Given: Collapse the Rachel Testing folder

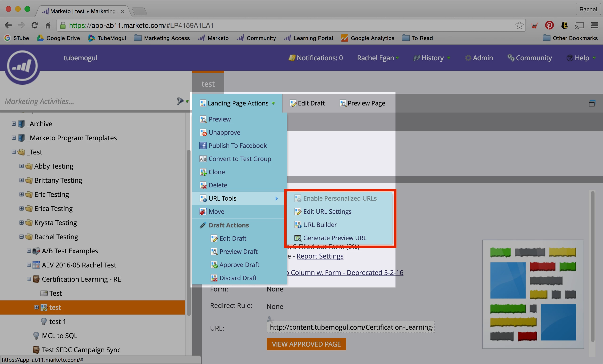Looking at the screenshot, I should click(21, 237).
